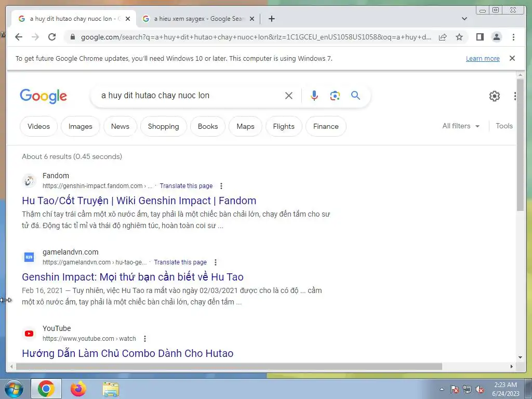Viewport: 532px width, 399px height.
Task: Open site info via the padlock icon
Action: 72,37
